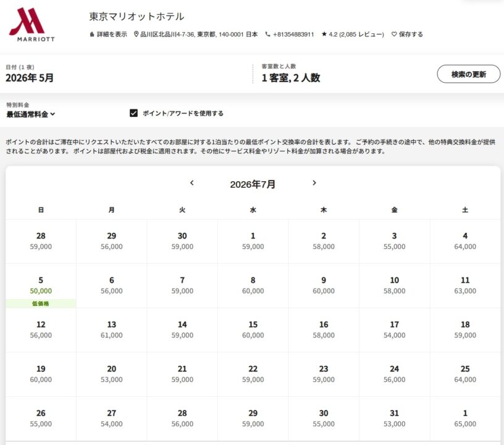Go to previous month arrow
504x445 pixels.
192,183
